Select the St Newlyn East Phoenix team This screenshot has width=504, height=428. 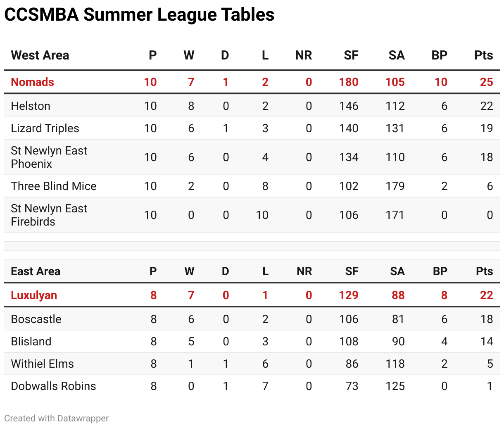pos(49,157)
